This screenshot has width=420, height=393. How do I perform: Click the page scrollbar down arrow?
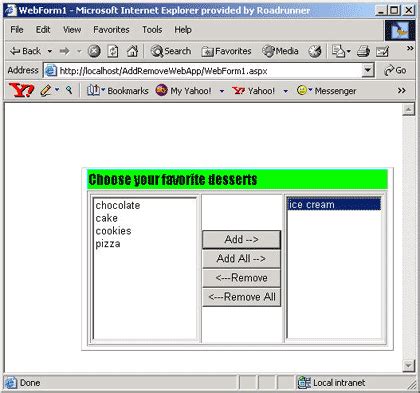(x=408, y=365)
